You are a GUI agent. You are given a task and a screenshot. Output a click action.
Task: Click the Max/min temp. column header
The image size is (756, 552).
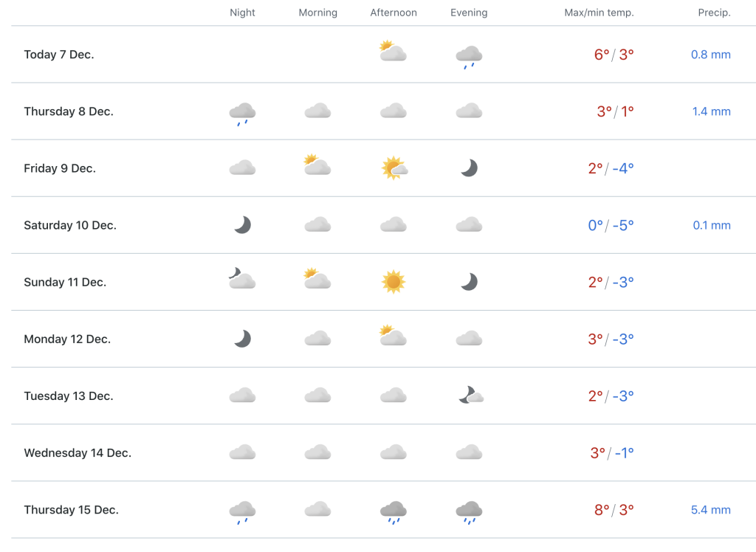point(599,13)
